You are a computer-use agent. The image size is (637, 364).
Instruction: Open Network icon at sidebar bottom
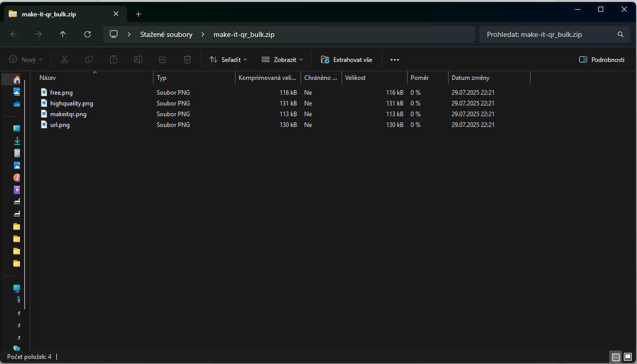click(16, 348)
